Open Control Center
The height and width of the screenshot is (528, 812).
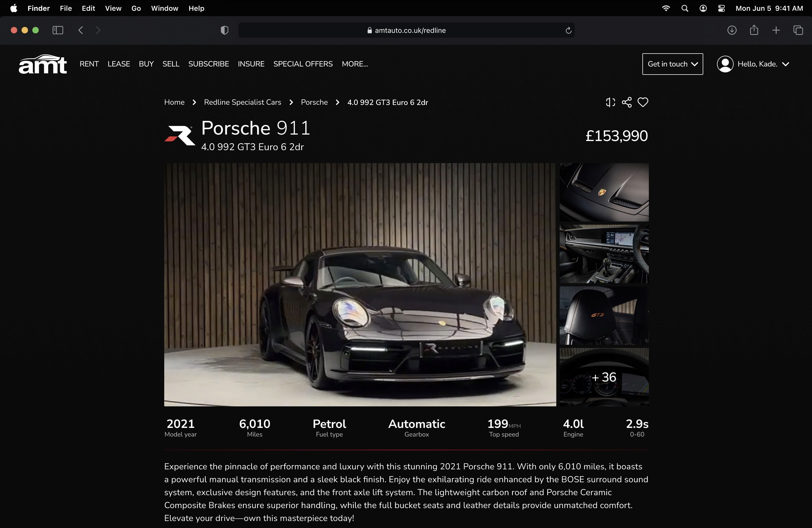tap(722, 8)
